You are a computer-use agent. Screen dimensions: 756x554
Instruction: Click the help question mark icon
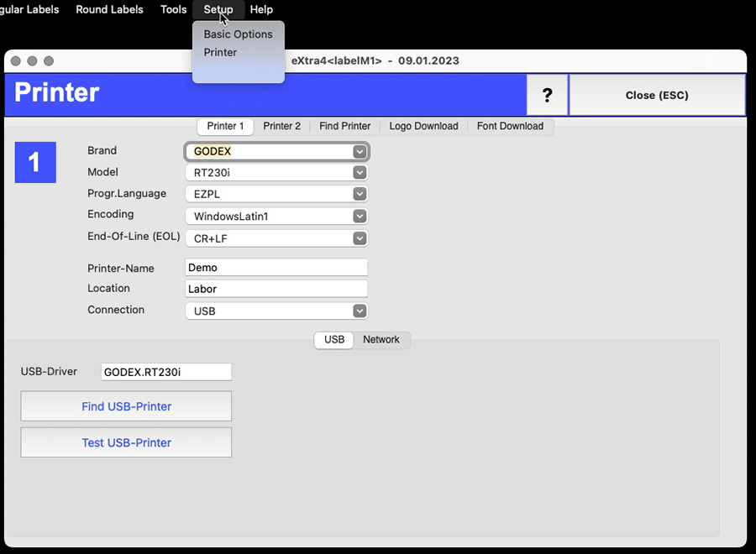[x=547, y=95]
